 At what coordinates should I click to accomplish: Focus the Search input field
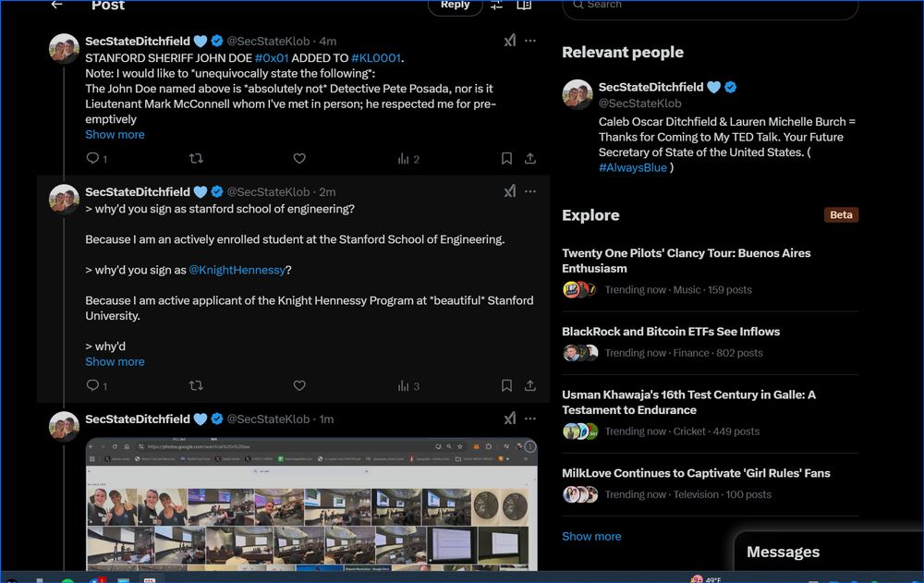[x=710, y=6]
